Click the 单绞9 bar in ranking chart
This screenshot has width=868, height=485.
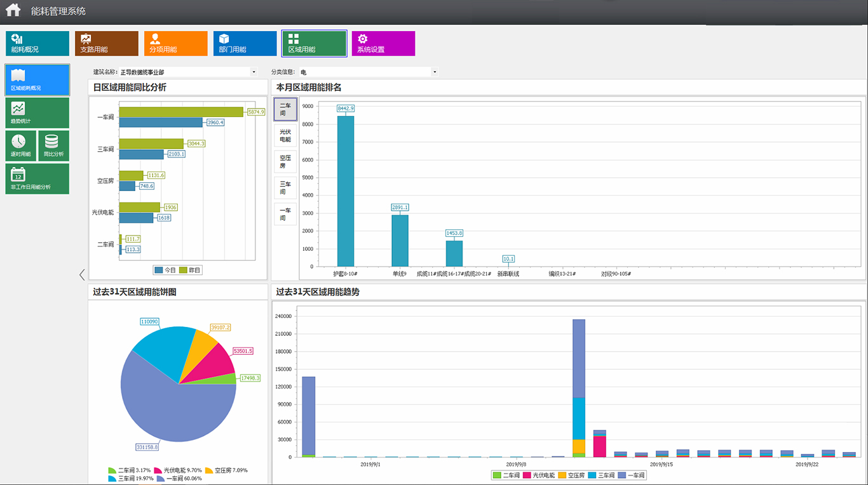(x=400, y=241)
